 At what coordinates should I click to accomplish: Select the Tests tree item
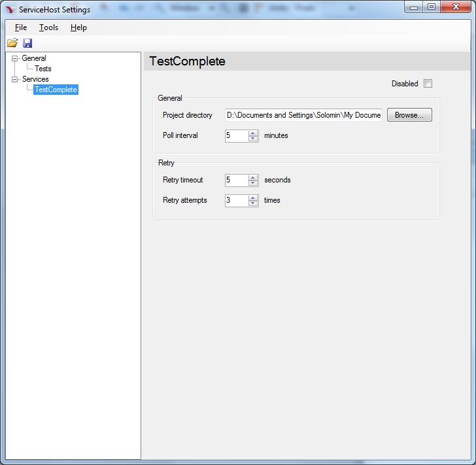tap(42, 69)
